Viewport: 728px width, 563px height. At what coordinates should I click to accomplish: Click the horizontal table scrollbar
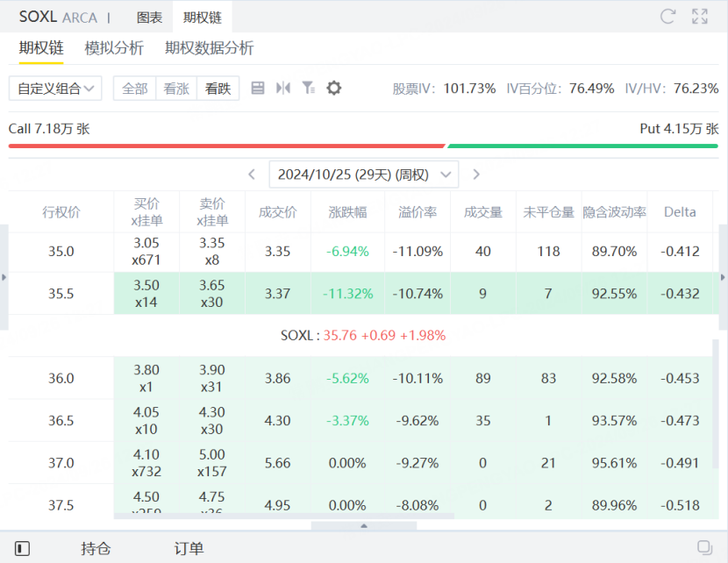click(283, 516)
